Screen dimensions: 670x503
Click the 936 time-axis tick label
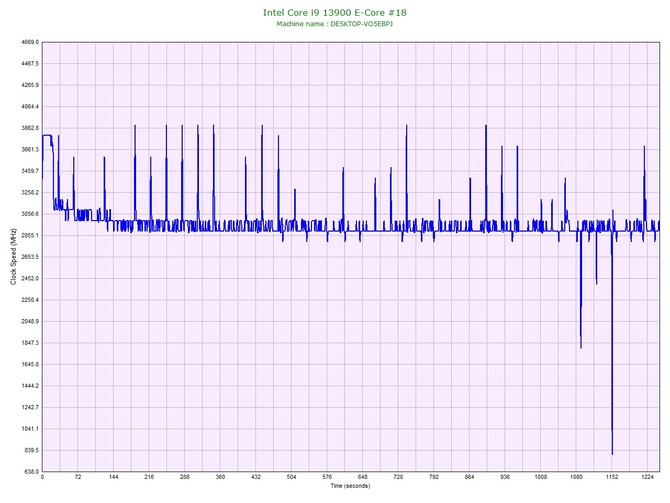505,477
